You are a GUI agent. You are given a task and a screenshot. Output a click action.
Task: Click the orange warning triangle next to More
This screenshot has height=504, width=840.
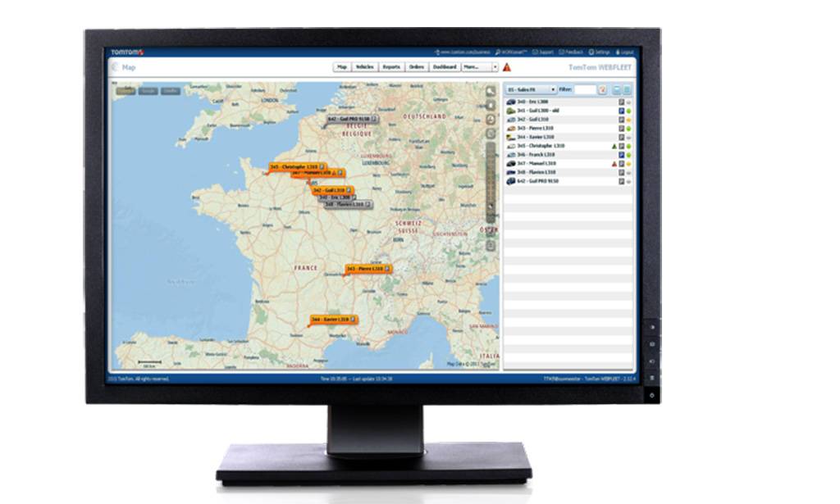click(507, 68)
